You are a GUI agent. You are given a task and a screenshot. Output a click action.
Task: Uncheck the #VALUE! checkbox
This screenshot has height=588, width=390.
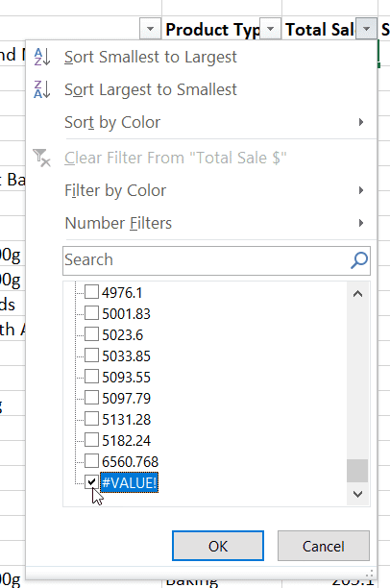[91, 482]
